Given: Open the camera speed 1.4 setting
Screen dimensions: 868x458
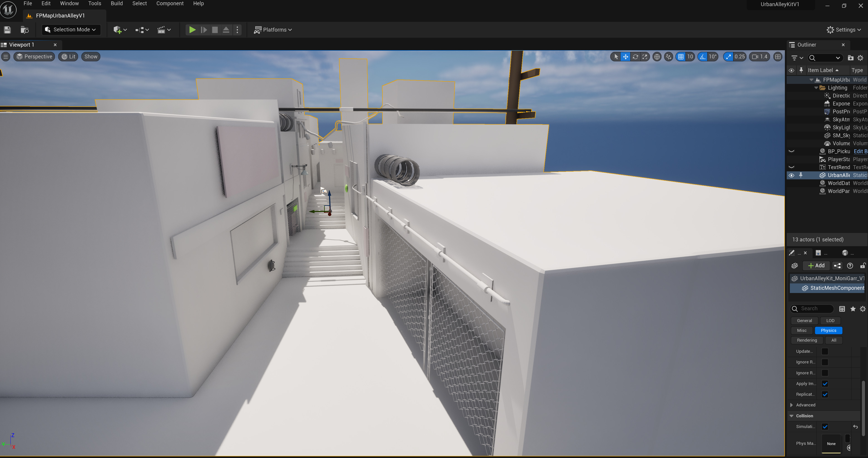Looking at the screenshot, I should (759, 57).
